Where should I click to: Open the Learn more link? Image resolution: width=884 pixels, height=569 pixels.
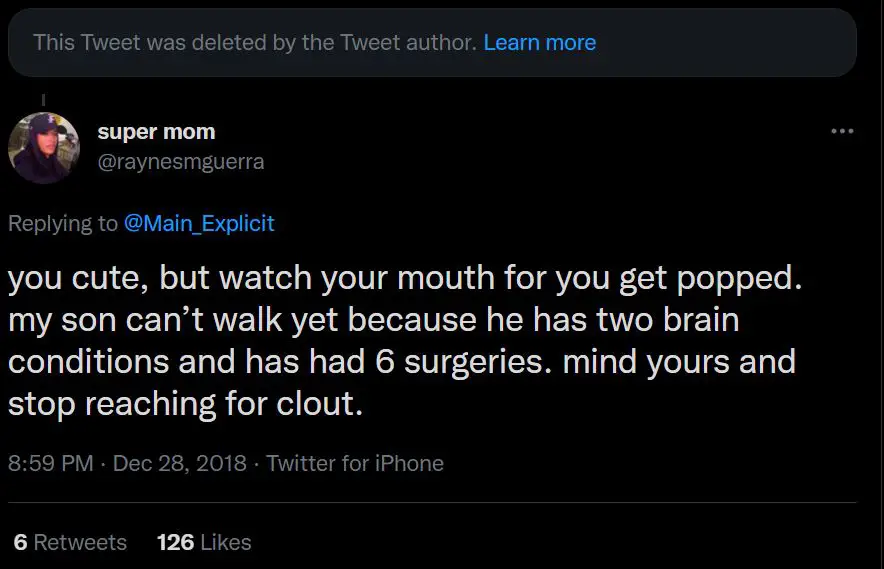coord(539,43)
